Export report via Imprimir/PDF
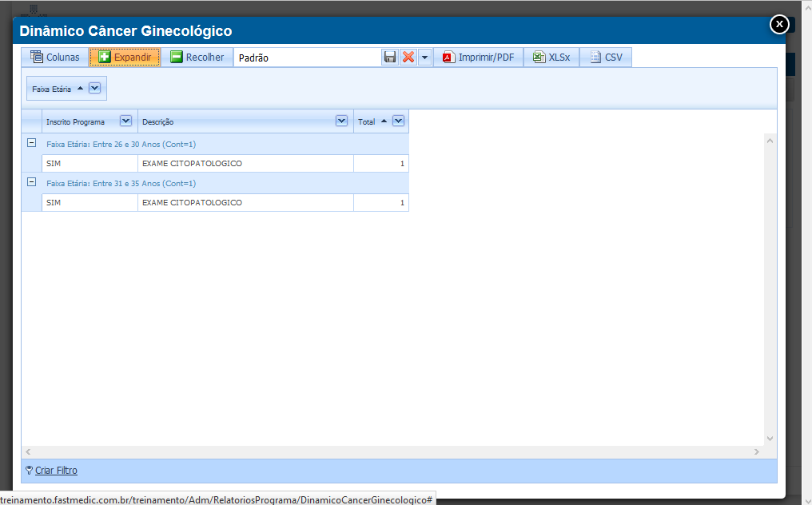Image resolution: width=812 pixels, height=505 pixels. coord(478,57)
